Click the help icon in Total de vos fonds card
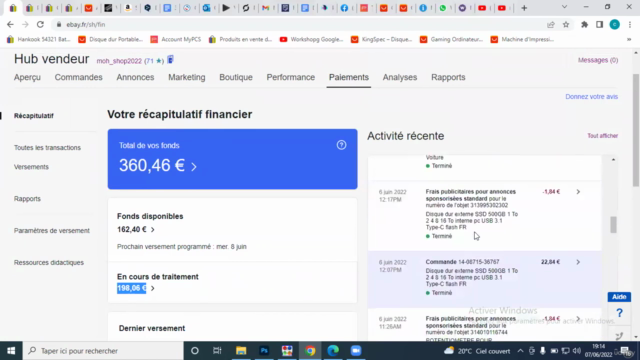The width and height of the screenshot is (640, 360). pyautogui.click(x=341, y=145)
